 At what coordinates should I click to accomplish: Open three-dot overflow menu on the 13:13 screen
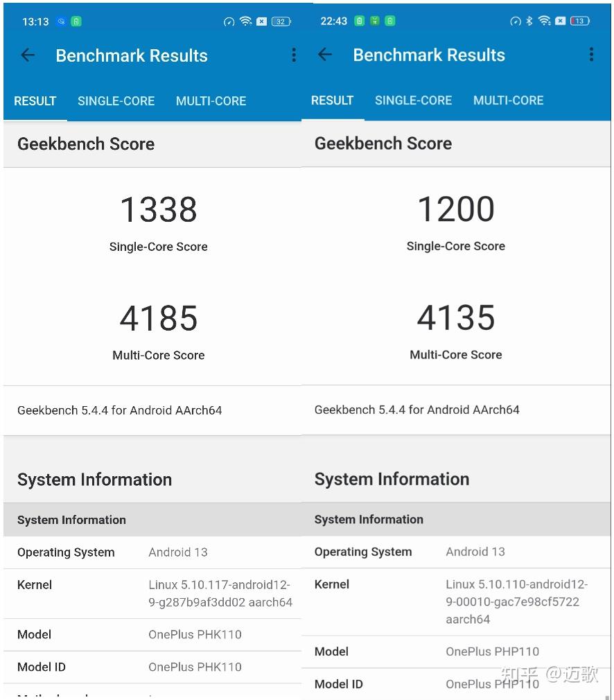tap(294, 55)
